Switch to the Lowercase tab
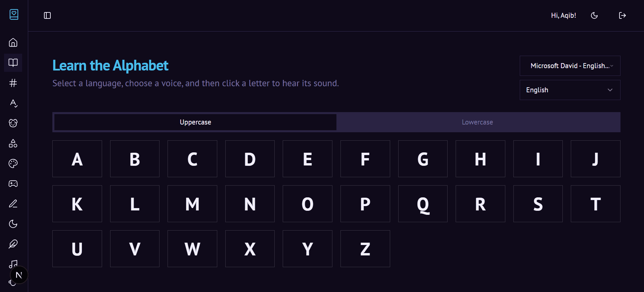Screen dimensions: 644x292 point(477,122)
